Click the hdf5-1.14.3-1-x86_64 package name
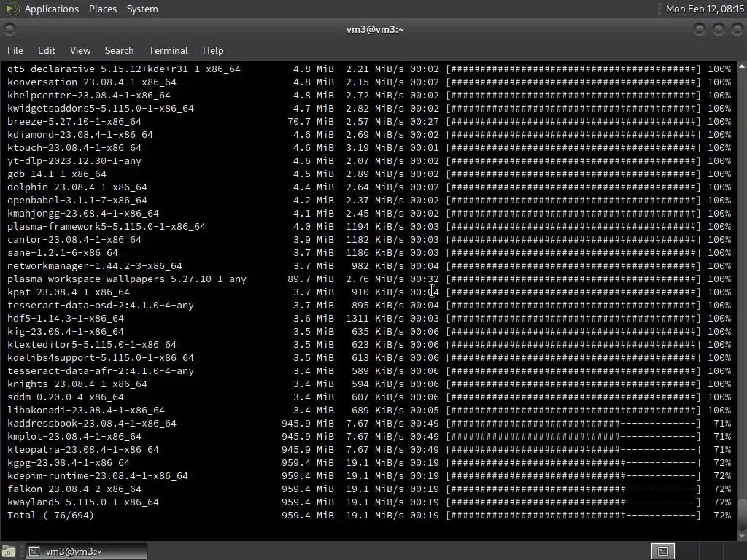Image resolution: width=747 pixels, height=560 pixels. [x=65, y=318]
